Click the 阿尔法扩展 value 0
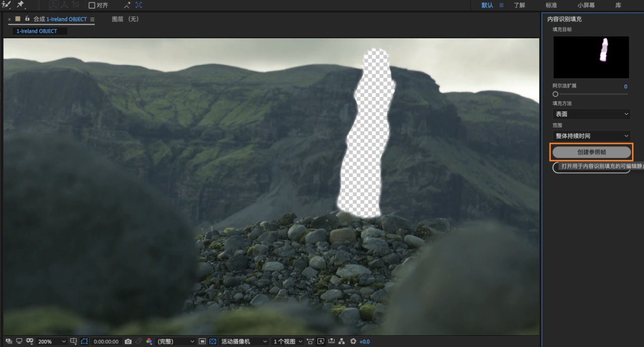Image resolution: width=644 pixels, height=347 pixels. [626, 86]
